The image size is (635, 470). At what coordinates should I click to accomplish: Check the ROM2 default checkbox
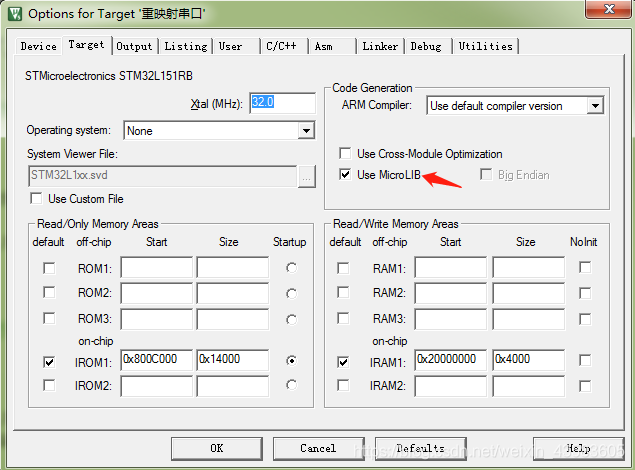[49, 292]
